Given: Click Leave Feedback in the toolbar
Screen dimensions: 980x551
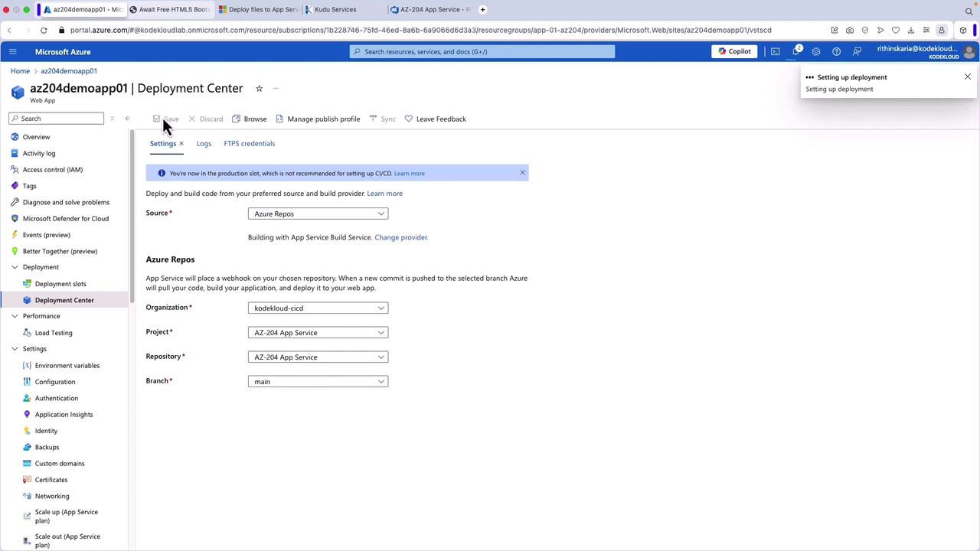Looking at the screenshot, I should pos(435,119).
